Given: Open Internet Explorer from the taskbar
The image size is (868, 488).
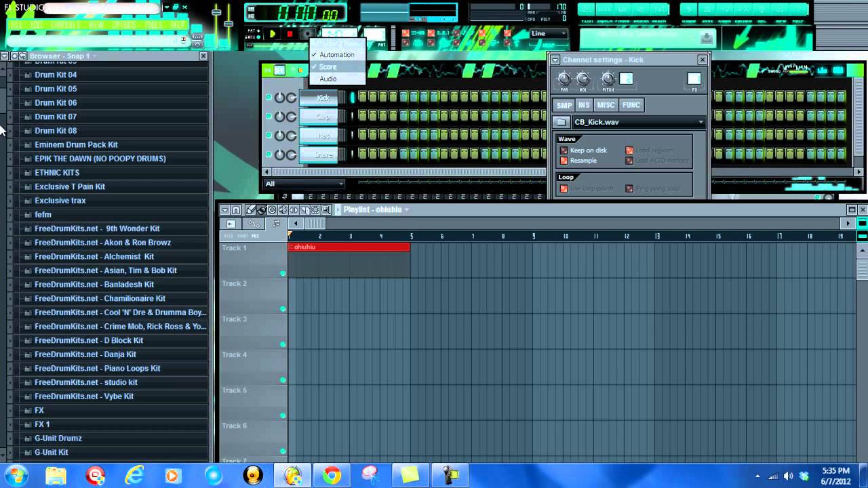Looking at the screenshot, I should [x=135, y=475].
